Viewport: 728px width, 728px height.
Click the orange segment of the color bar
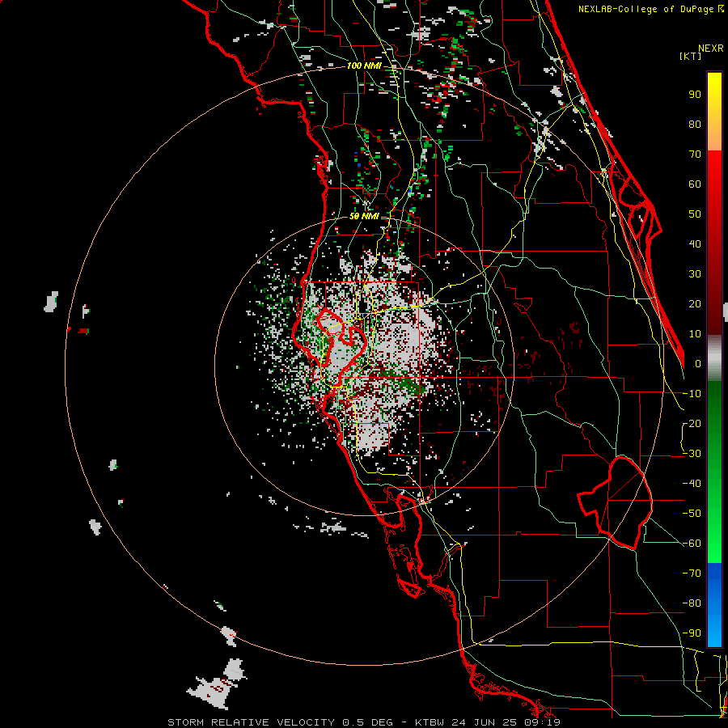(714, 138)
